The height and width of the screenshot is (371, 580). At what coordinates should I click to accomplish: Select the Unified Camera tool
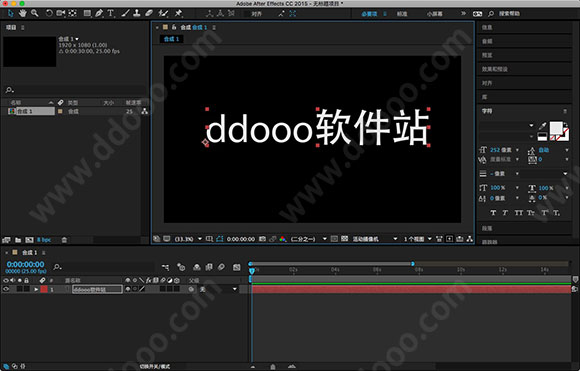pos(61,13)
